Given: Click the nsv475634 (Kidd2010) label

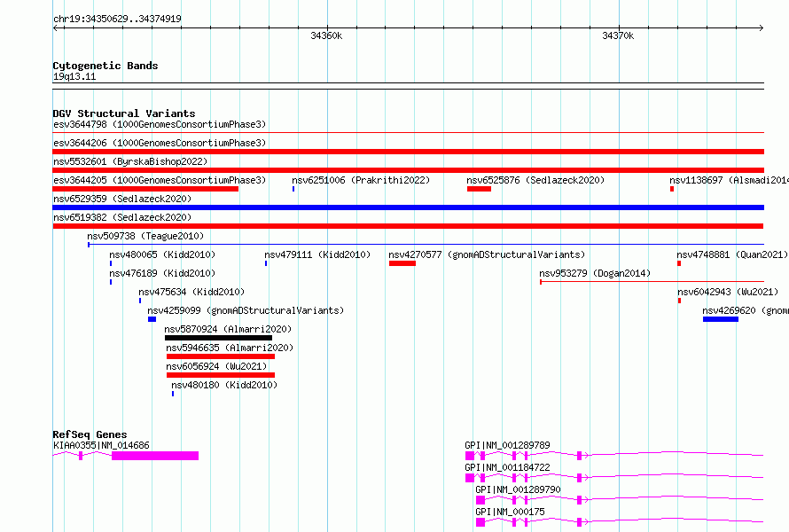Looking at the screenshot, I should 191,292.
